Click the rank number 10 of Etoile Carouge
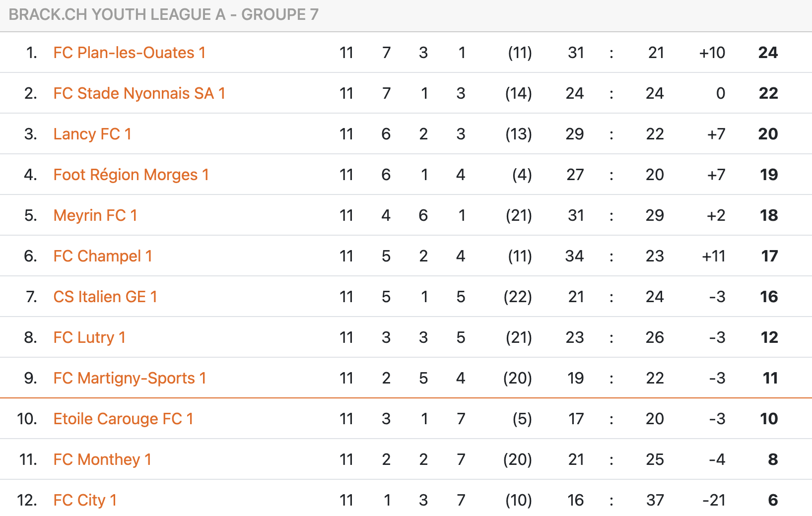This screenshot has height=516, width=812. (27, 419)
